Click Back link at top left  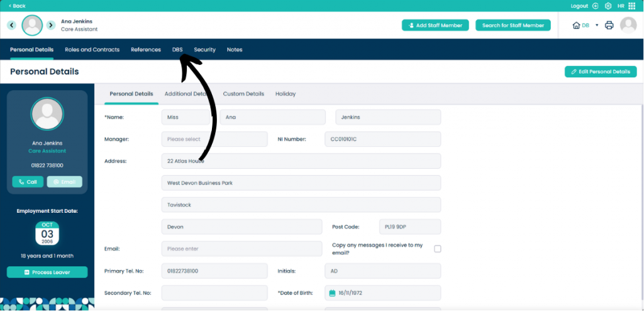(x=17, y=6)
